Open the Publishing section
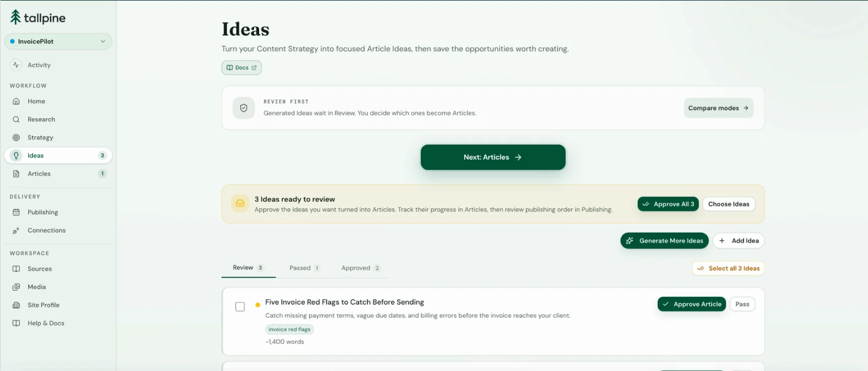Screen dimensions: 868x371 [58, 212]
